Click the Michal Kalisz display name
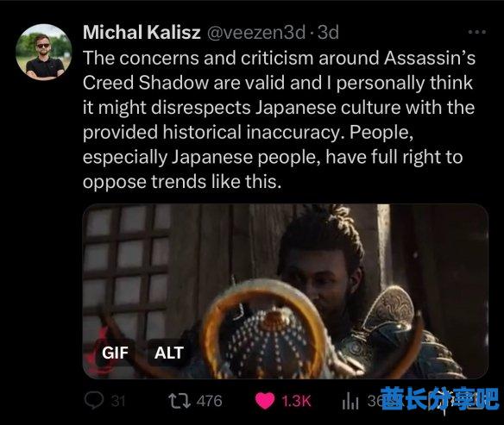The width and height of the screenshot is (504, 425). coord(142,33)
